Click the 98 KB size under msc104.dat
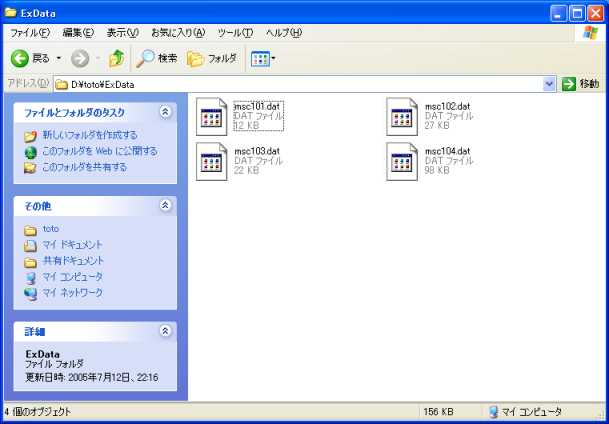Image resolution: width=609 pixels, height=424 pixels. point(437,170)
